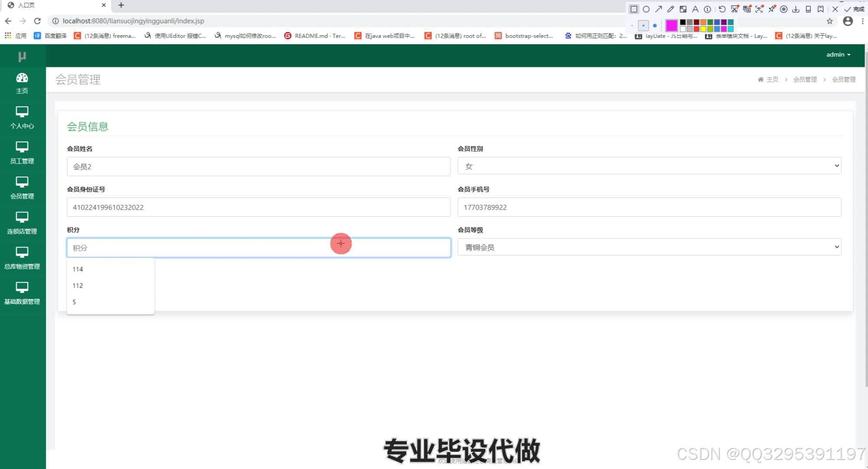The height and width of the screenshot is (469, 868).
Task: Choose 5 from the autocomplete list
Action: (x=110, y=302)
